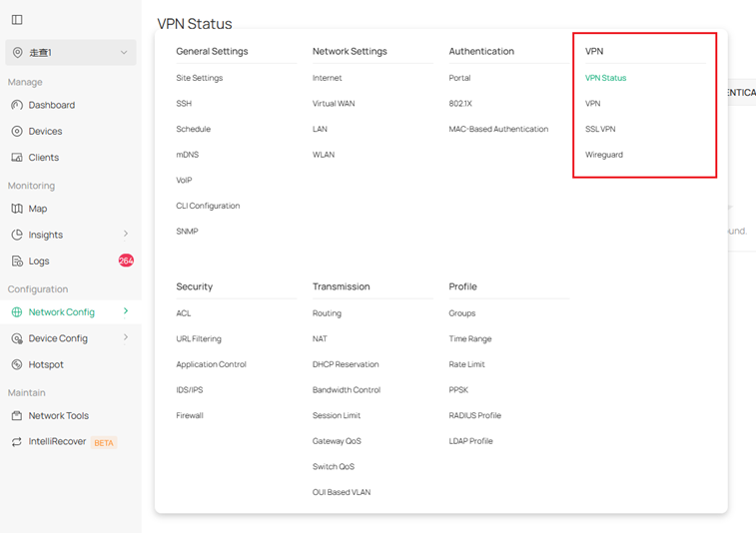Click the Logs document icon
The width and height of the screenshot is (756, 533).
(17, 262)
